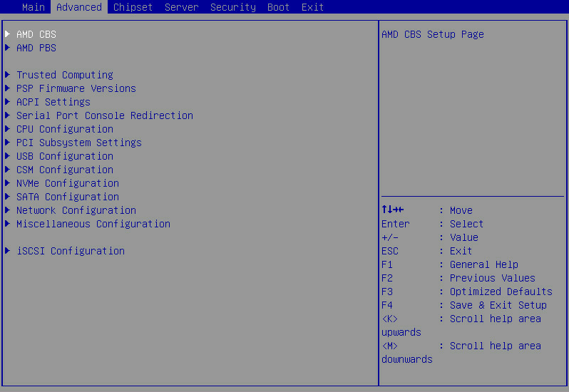This screenshot has height=392, width=569.
Task: Click the arrow beside NVMe Configuration
Action: 7,182
